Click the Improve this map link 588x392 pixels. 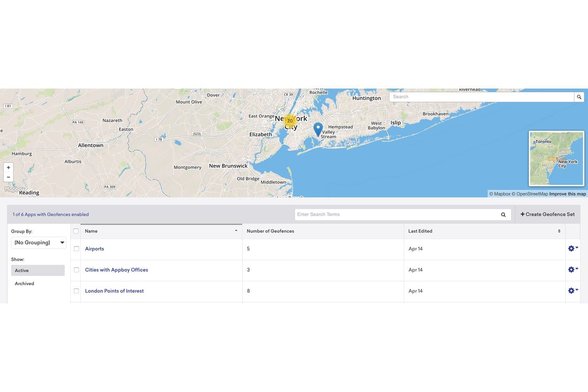pyautogui.click(x=567, y=194)
